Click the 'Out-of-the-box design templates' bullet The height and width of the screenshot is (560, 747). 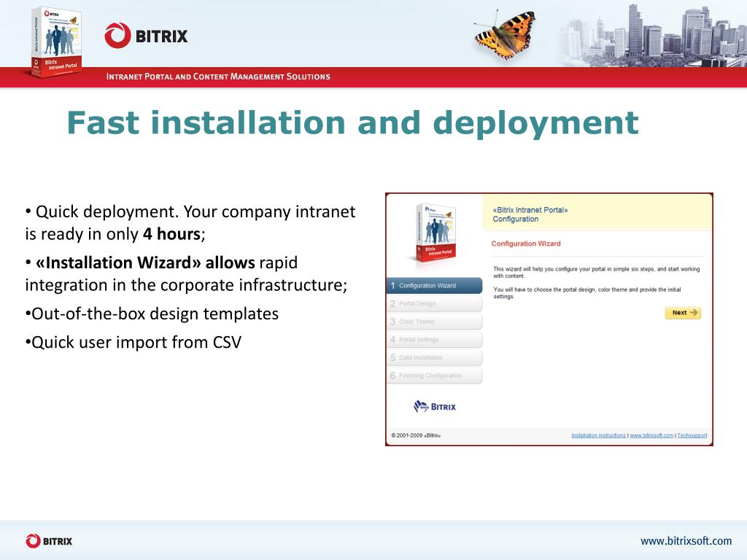click(x=152, y=314)
